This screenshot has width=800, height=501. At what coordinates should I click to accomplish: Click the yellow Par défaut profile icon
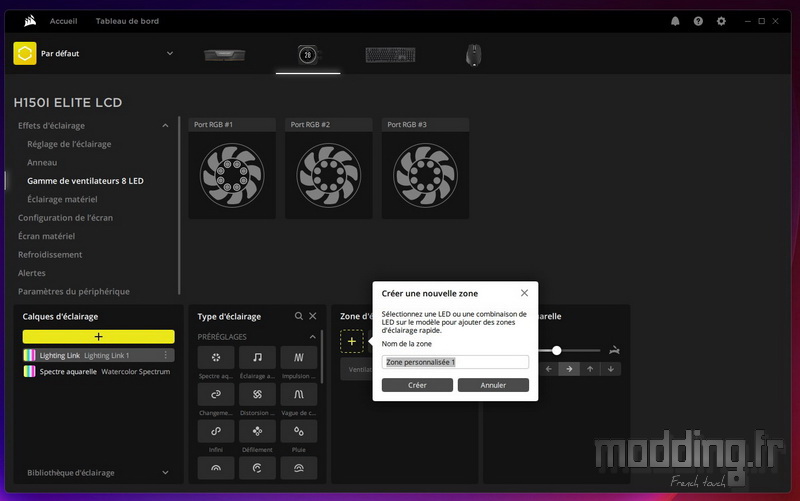click(24, 54)
